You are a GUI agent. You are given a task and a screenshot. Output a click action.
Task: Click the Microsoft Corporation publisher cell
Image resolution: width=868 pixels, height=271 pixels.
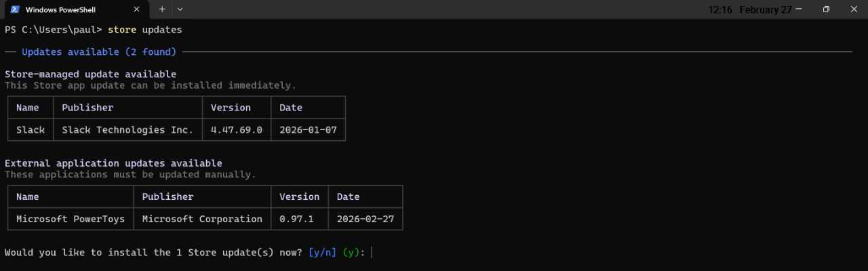[x=202, y=219]
